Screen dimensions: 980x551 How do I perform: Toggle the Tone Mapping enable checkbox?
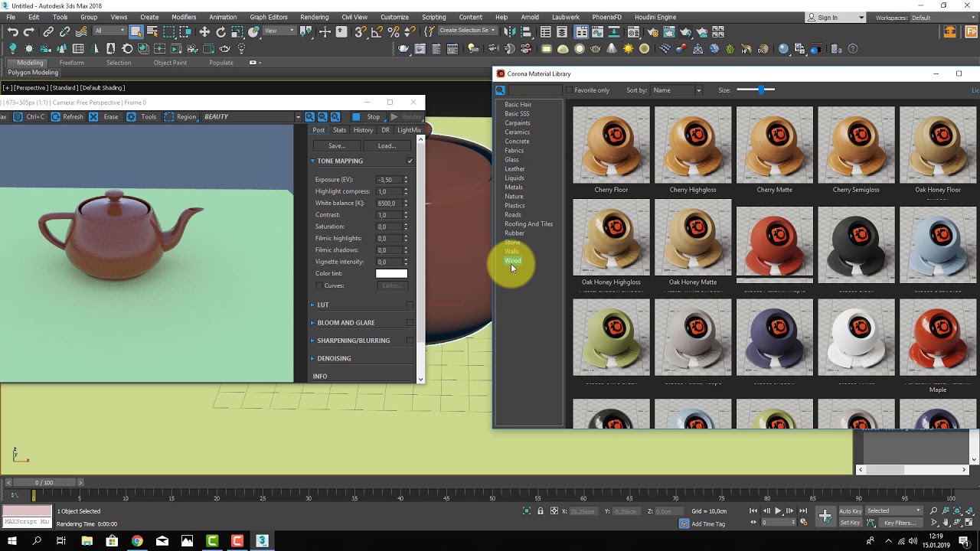(410, 161)
